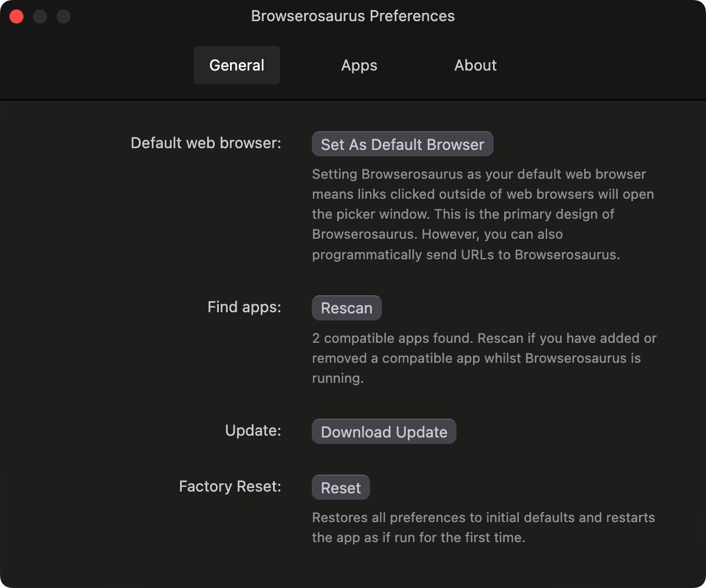Click the factory reset description text
706x588 pixels.
[482, 527]
